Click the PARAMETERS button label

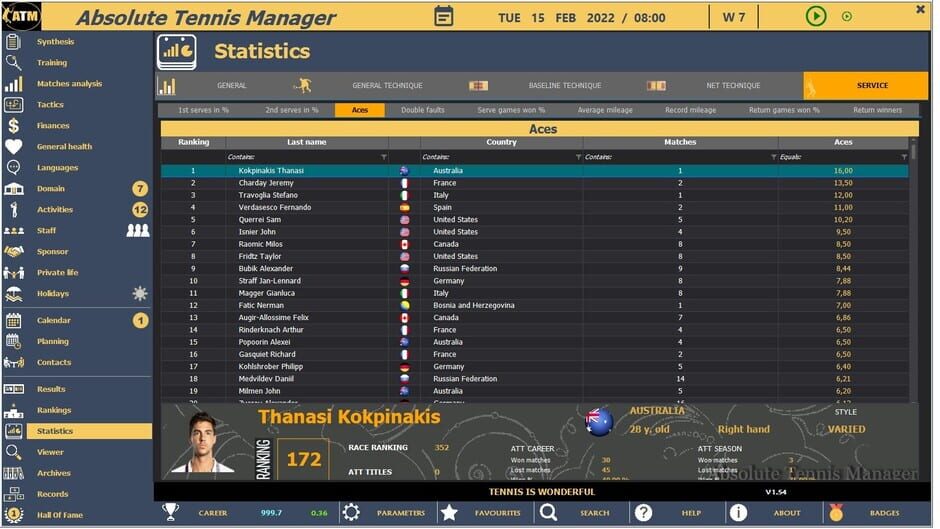pyautogui.click(x=403, y=515)
